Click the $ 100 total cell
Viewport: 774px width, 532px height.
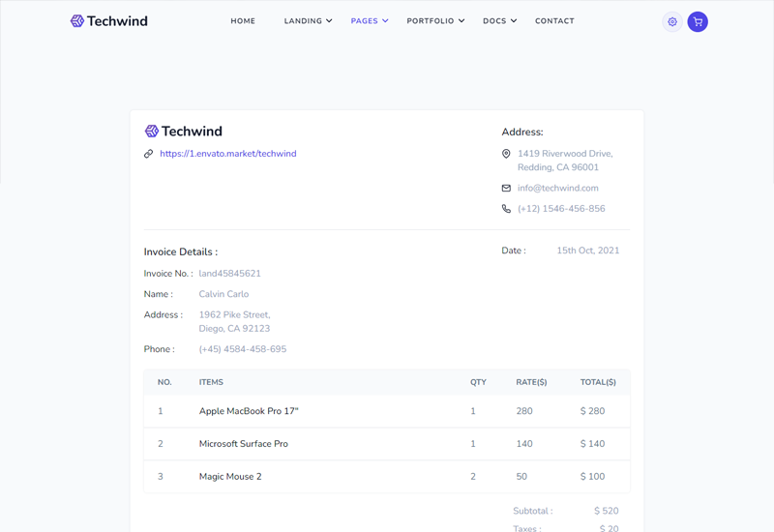(x=592, y=477)
